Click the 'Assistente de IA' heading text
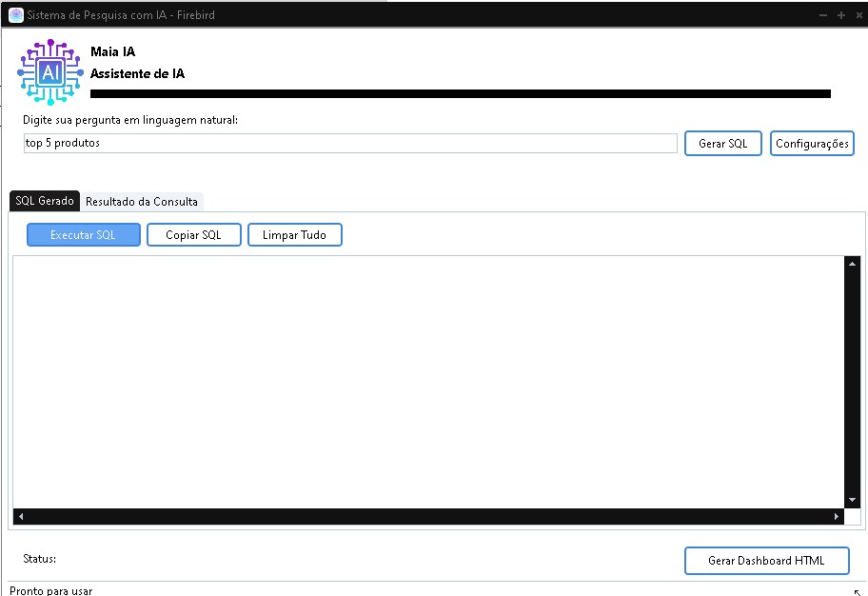Image resolution: width=868 pixels, height=596 pixels. (x=137, y=73)
